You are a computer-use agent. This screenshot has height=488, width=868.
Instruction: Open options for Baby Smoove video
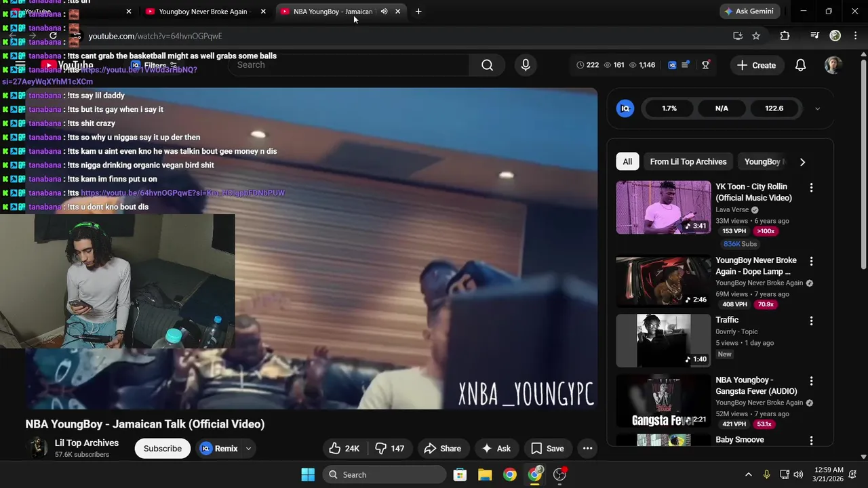pos(811,441)
